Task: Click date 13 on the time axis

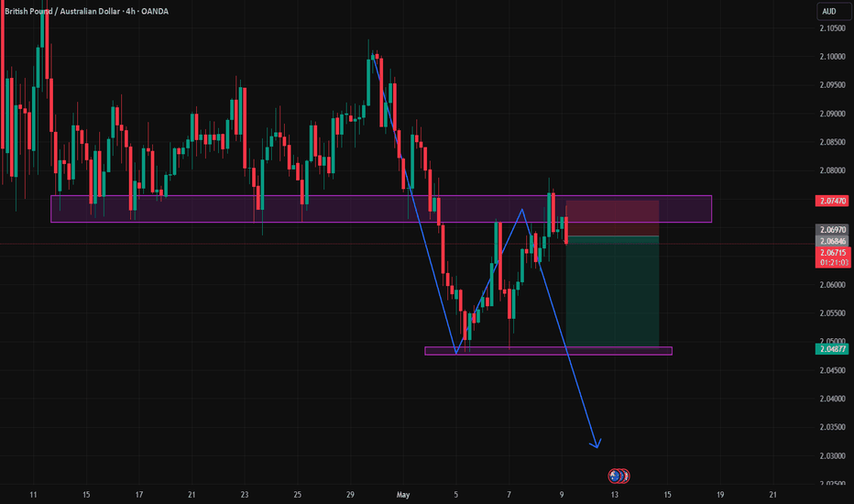Action: pyautogui.click(x=614, y=495)
